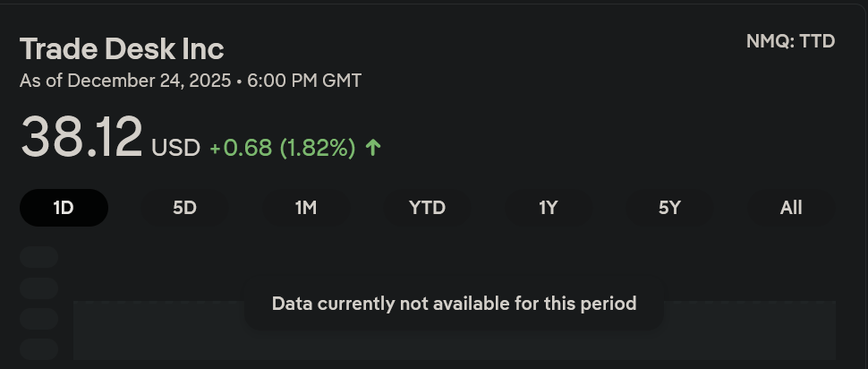
Task: Select the 1D time range tab
Action: [x=64, y=208]
